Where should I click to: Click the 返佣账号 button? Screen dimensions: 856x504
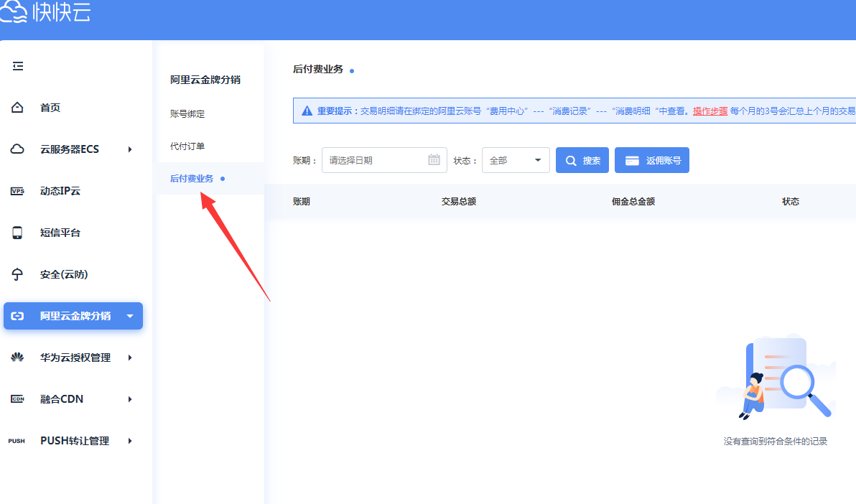click(651, 160)
